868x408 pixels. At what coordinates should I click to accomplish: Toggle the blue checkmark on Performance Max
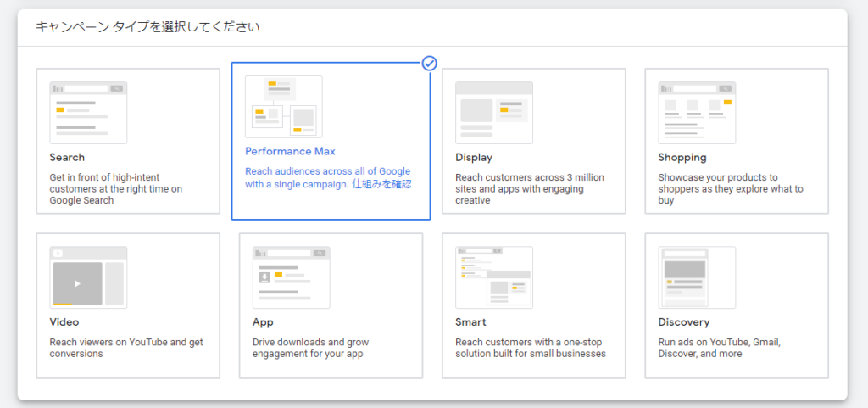click(x=430, y=63)
